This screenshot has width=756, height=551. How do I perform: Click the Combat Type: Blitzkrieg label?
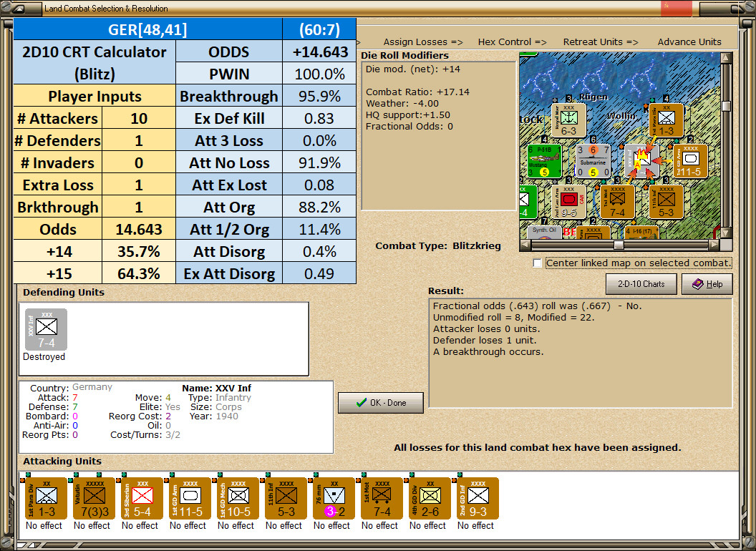coord(438,246)
